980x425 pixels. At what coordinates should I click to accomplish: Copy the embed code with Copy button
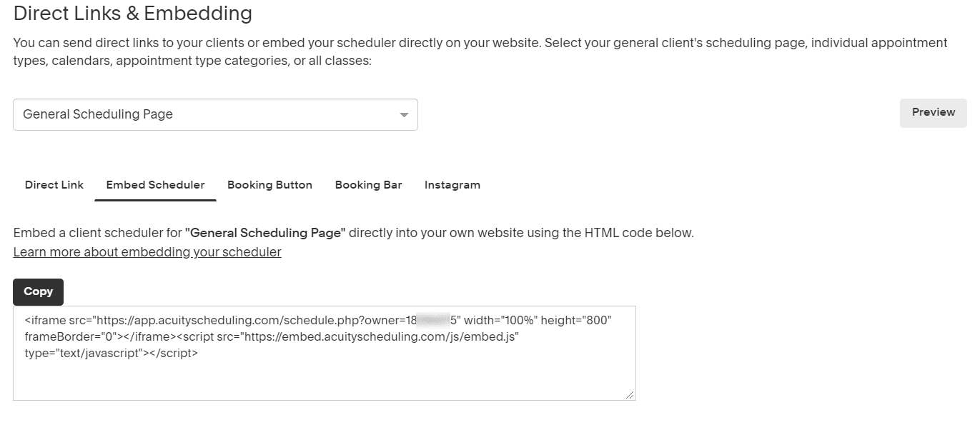pos(38,291)
